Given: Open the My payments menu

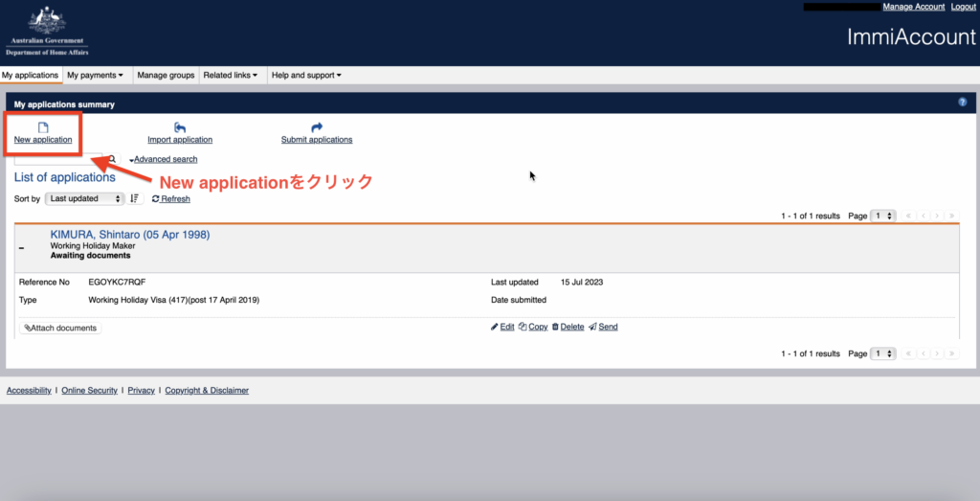Looking at the screenshot, I should click(95, 75).
